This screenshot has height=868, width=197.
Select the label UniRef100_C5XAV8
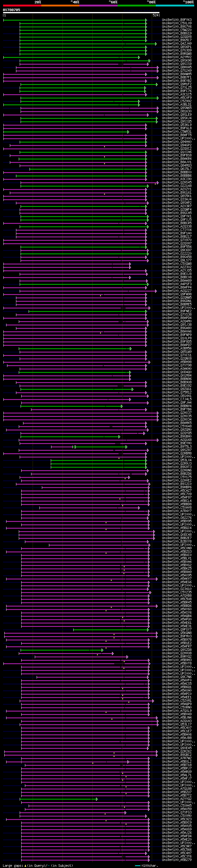point(177,507)
